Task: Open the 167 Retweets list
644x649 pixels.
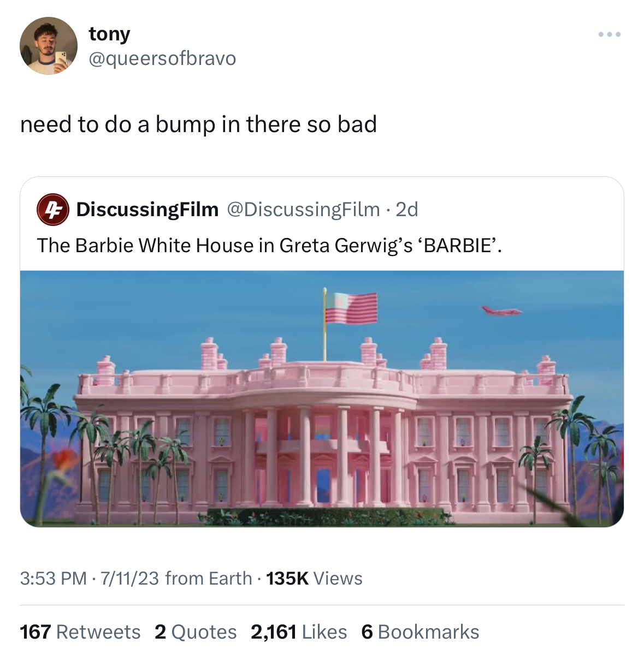Action: 80,632
